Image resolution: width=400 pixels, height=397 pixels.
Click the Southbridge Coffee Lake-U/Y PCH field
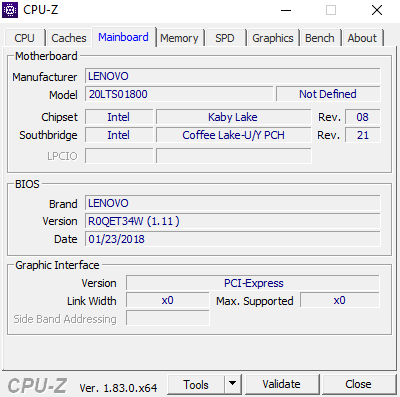pos(233,135)
